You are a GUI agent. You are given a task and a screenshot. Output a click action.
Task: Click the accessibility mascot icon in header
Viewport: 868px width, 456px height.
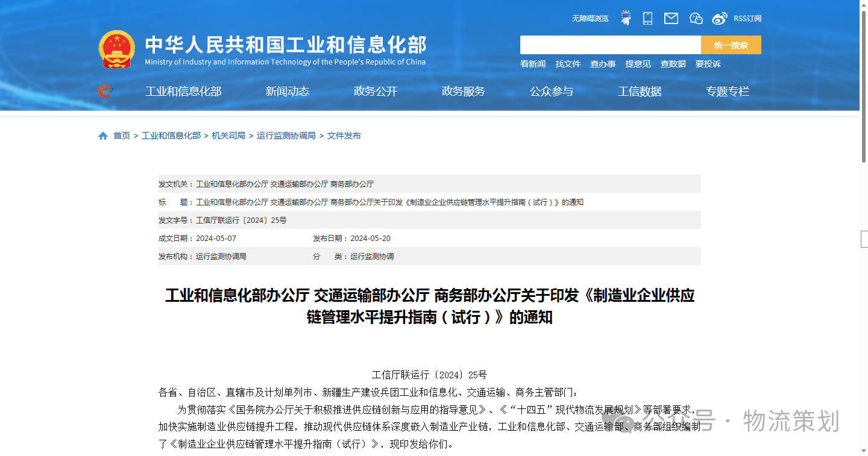pos(626,18)
